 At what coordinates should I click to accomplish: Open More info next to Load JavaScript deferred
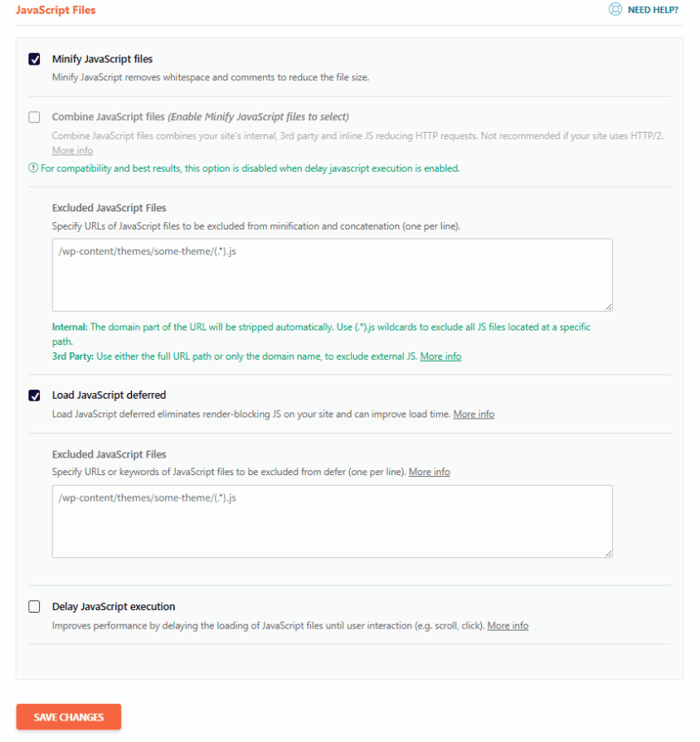(474, 414)
